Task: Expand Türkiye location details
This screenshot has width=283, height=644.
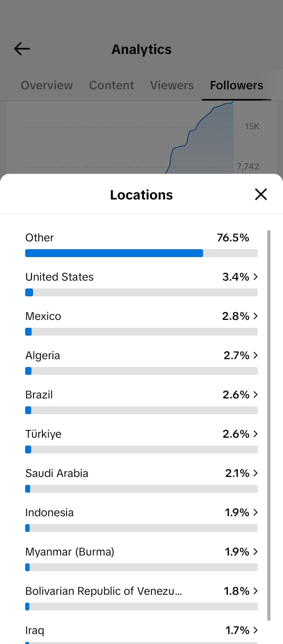Action: pyautogui.click(x=255, y=434)
